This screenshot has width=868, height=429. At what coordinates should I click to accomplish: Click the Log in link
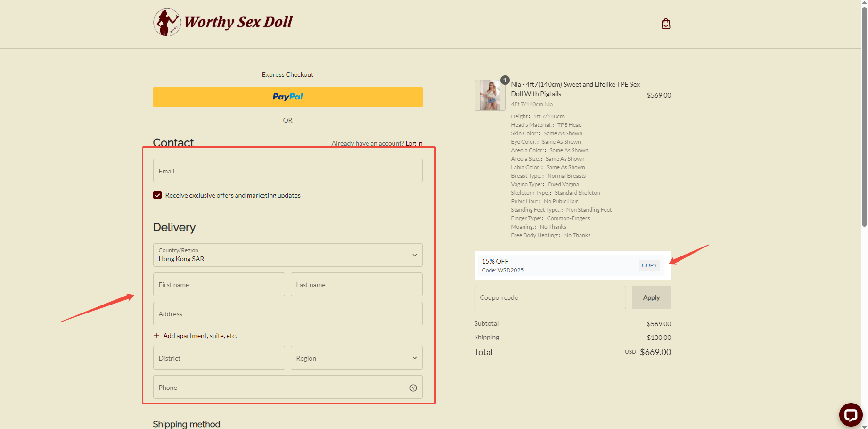414,143
